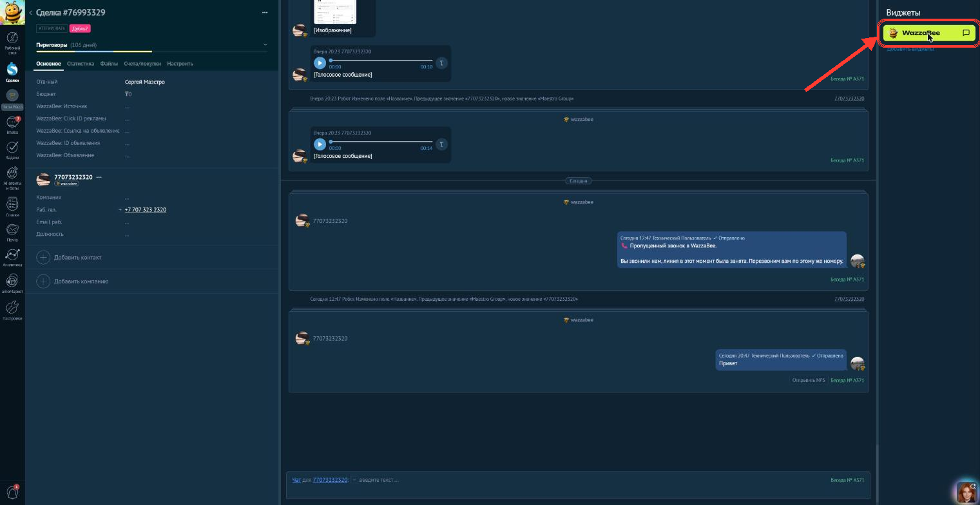Viewport: 980px width, 505px height.
Task: Expand the Переговоры stage dropdown
Action: coord(265,44)
